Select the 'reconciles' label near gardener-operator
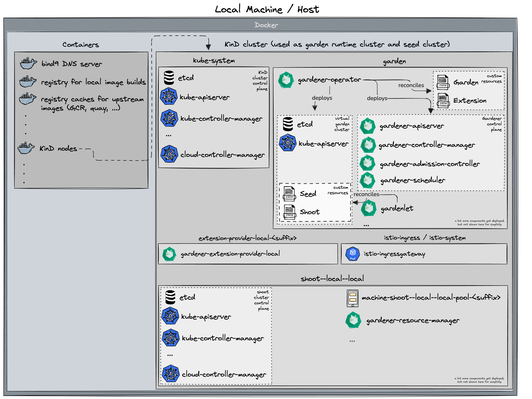532x399 pixels. pos(411,85)
